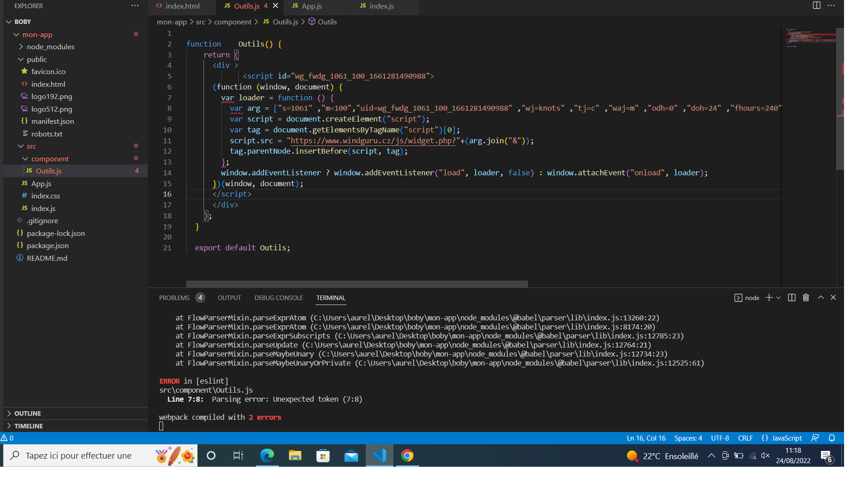Open Explorer views ellipsis menu
Viewport: 868px width, 488px height.
point(135,5)
